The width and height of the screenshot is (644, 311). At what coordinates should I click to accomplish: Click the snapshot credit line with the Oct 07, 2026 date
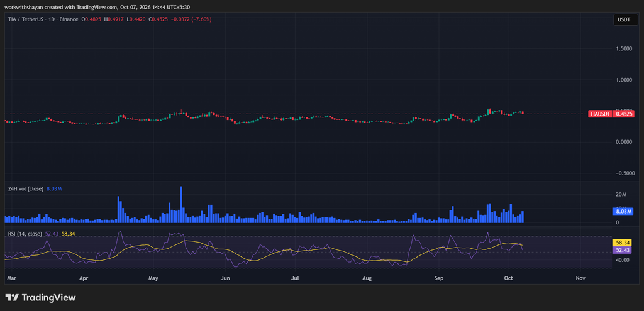pyautogui.click(x=97, y=7)
